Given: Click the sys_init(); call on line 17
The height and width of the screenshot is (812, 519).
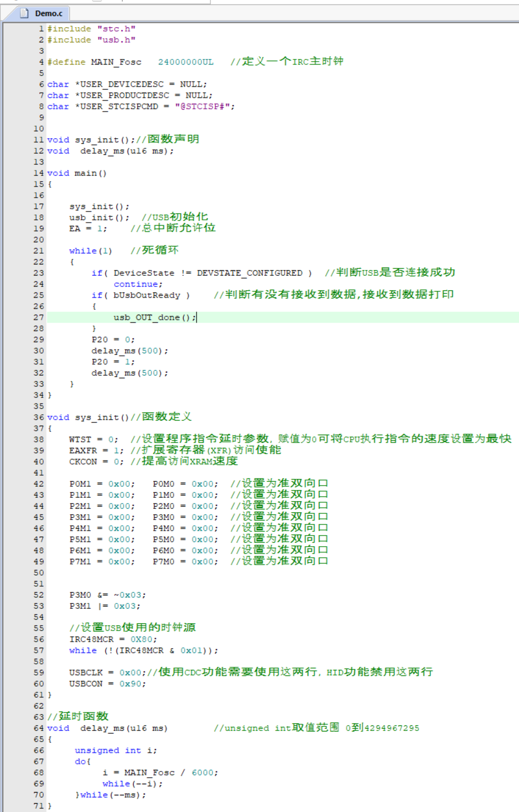Looking at the screenshot, I should point(99,206).
